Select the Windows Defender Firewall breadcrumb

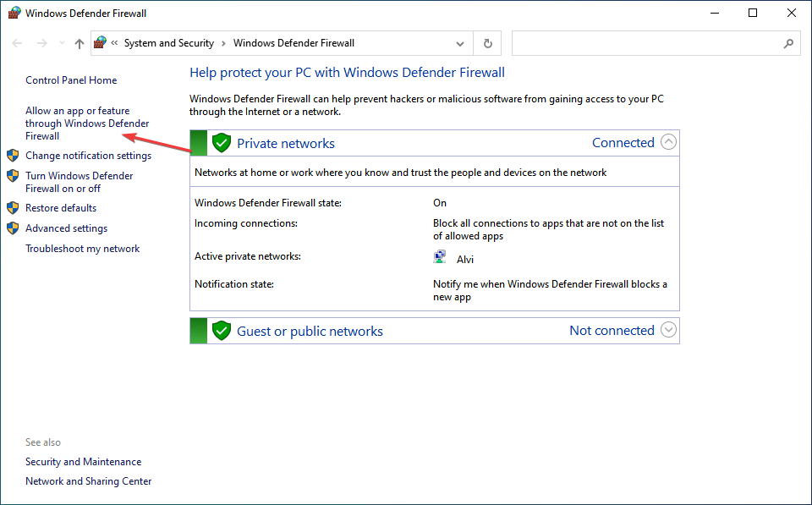pos(294,43)
